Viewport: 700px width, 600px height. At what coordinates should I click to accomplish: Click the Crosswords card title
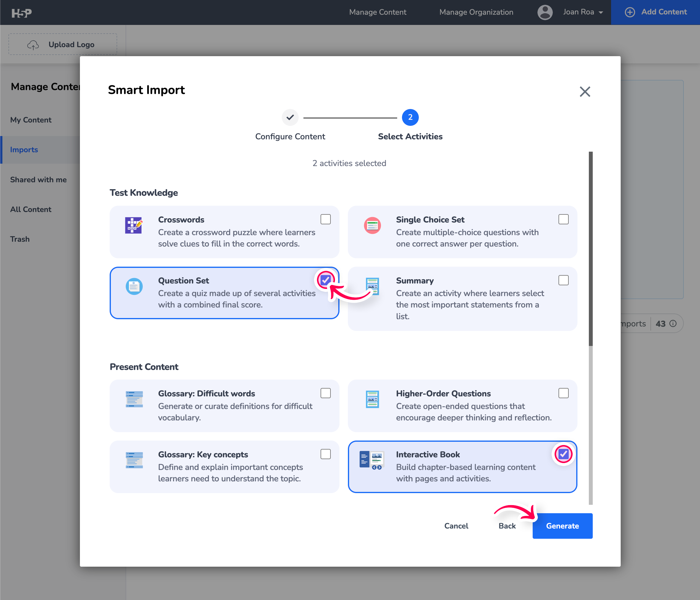(x=181, y=220)
